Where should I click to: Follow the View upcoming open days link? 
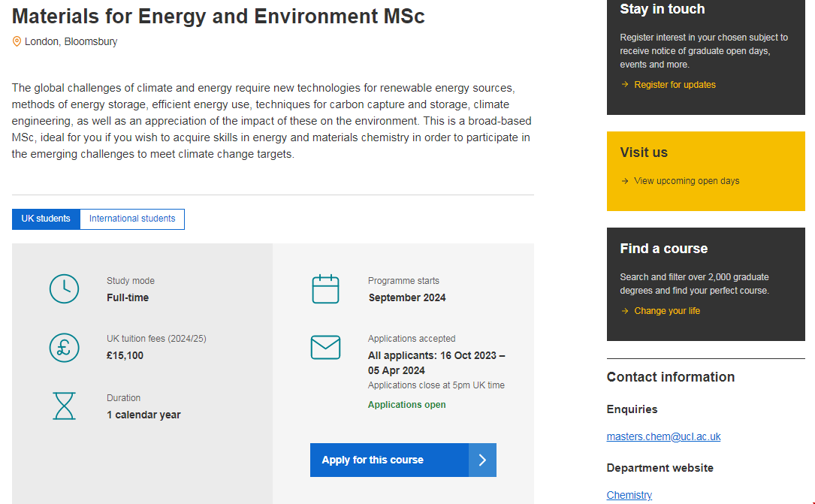click(x=687, y=181)
